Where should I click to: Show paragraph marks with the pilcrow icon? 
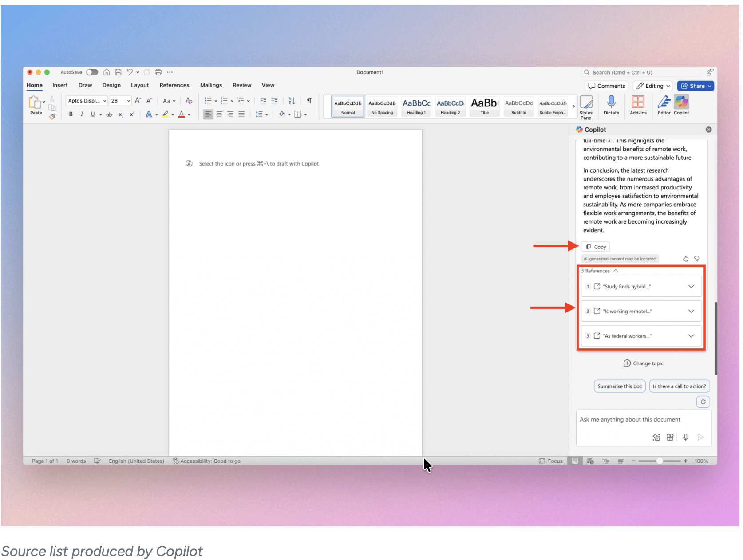point(309,101)
